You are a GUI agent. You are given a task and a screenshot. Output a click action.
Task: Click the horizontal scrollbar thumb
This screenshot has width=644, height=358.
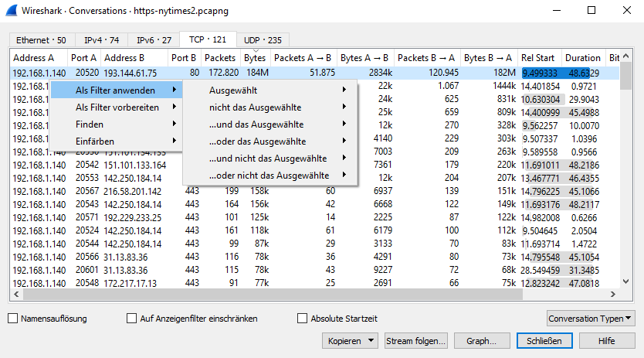pyautogui.click(x=273, y=295)
